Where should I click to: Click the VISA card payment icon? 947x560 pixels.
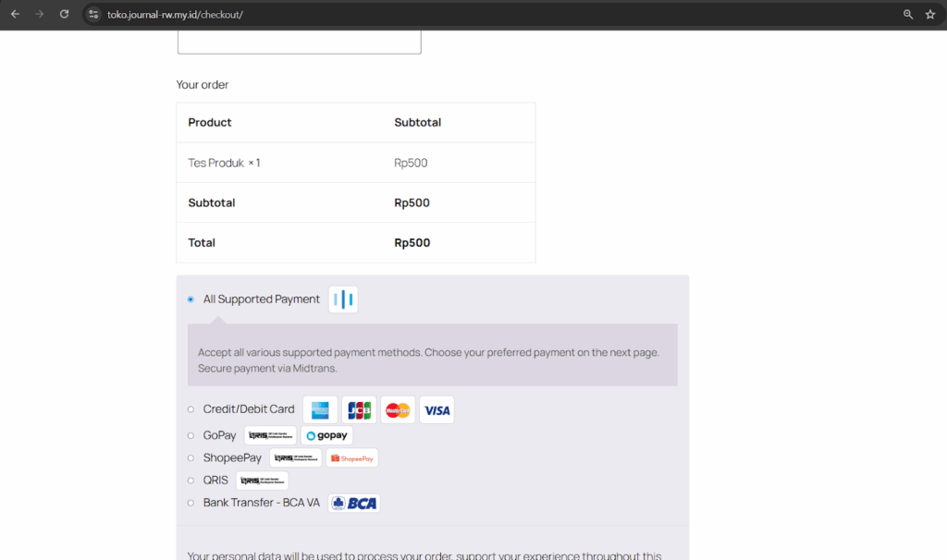click(436, 409)
